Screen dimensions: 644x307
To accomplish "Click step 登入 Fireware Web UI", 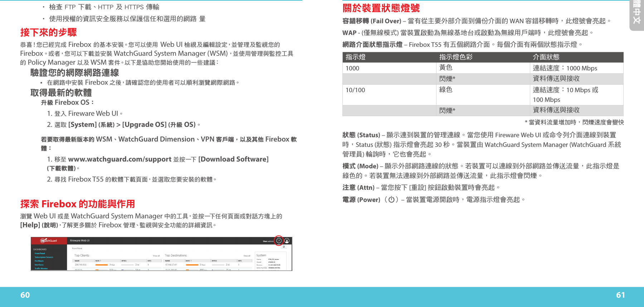I will tap(86, 114).
